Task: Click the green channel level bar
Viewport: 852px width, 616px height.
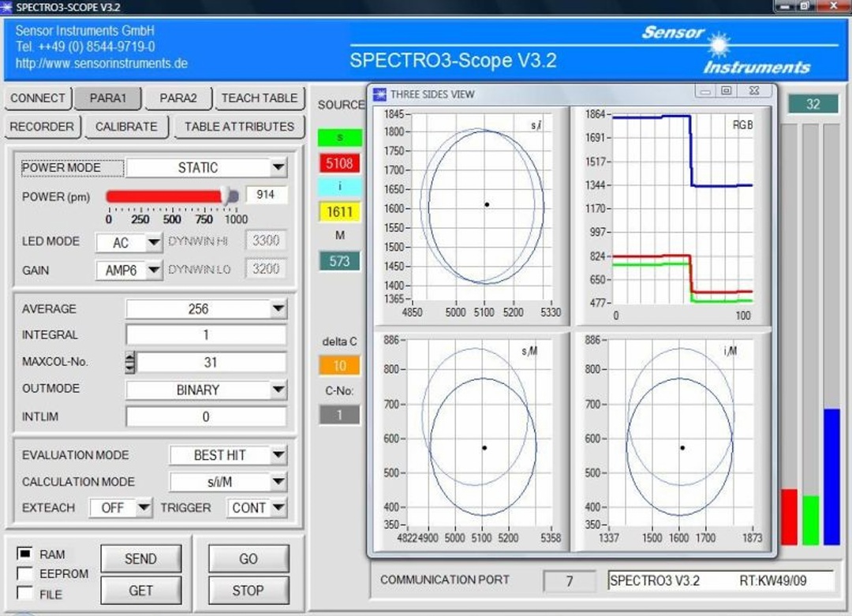Action: (x=811, y=520)
